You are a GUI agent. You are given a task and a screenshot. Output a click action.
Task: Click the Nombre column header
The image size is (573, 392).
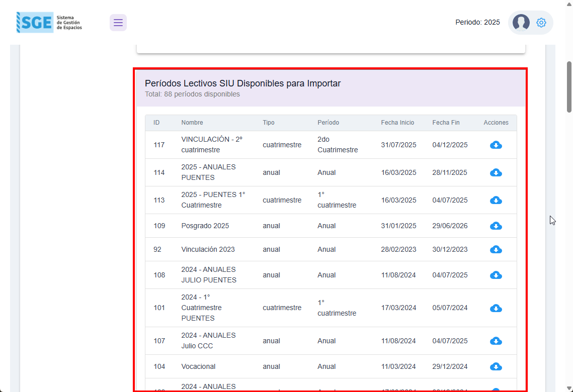click(192, 123)
